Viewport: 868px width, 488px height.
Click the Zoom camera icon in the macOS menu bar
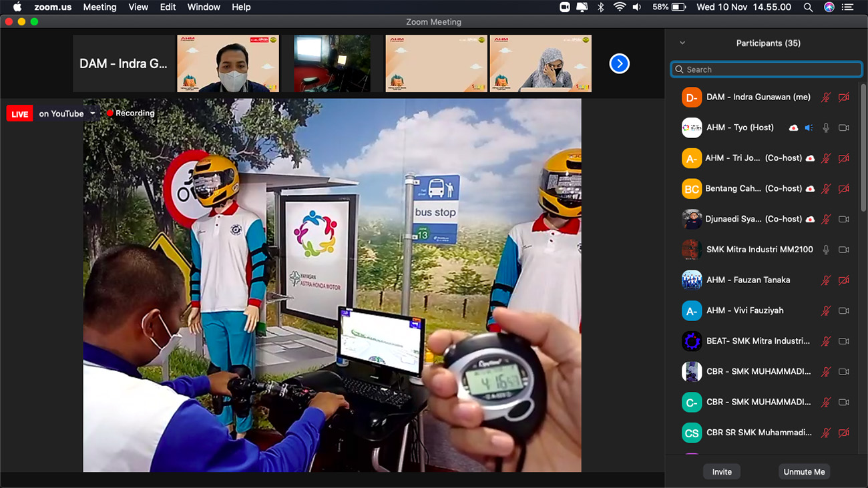pos(564,7)
